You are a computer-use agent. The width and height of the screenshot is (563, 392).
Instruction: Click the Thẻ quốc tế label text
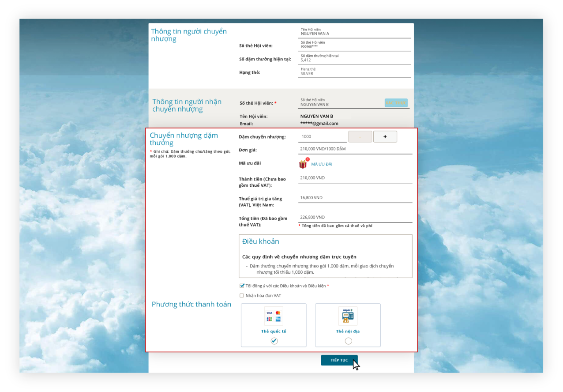click(x=274, y=331)
